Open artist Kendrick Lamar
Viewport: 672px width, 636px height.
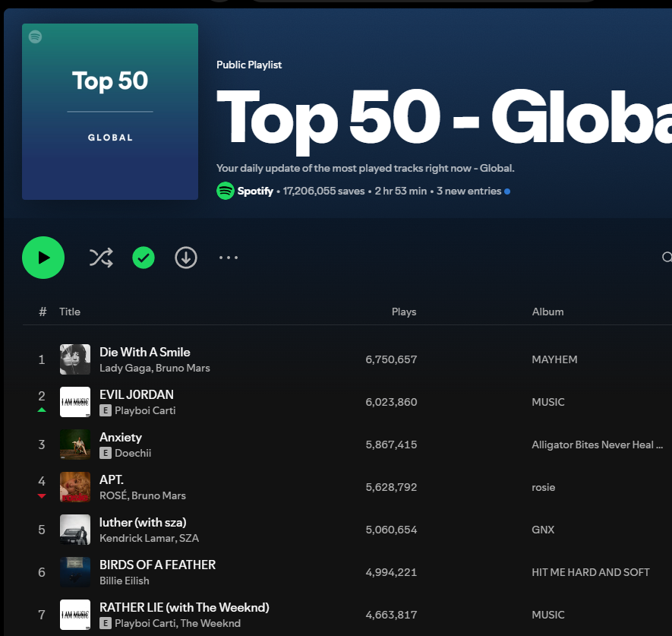[x=137, y=538]
